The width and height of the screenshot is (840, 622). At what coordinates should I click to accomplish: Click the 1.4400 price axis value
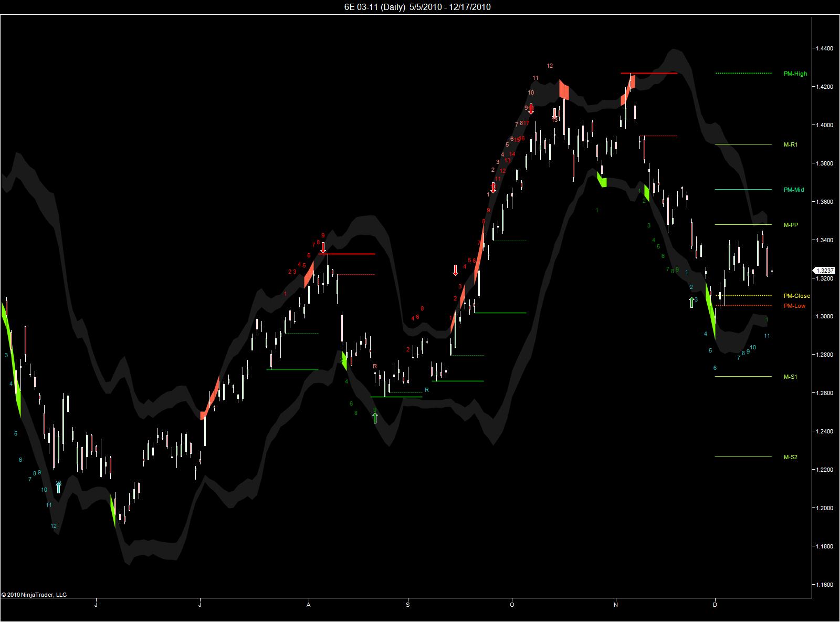pyautogui.click(x=825, y=48)
